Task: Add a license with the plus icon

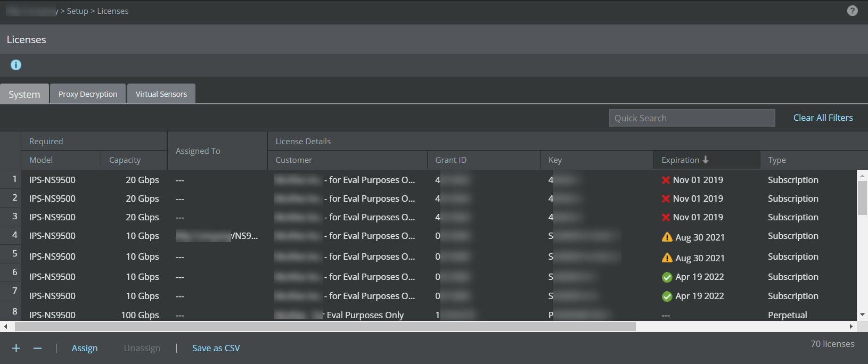Action: pos(16,348)
